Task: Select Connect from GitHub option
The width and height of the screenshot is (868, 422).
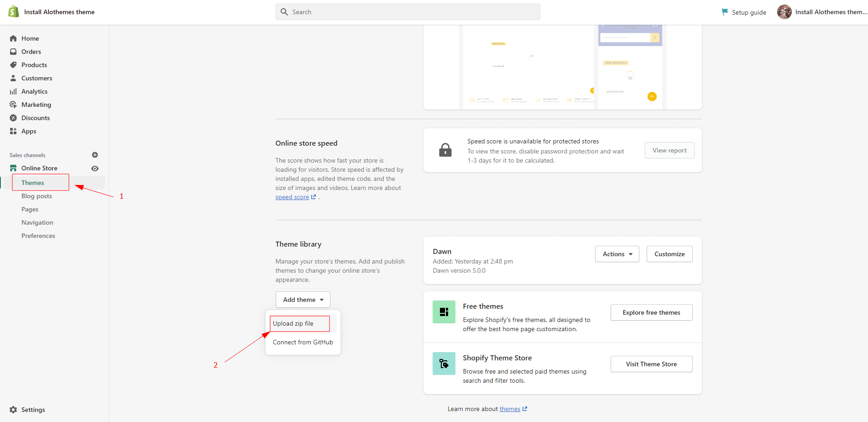Action: (303, 342)
